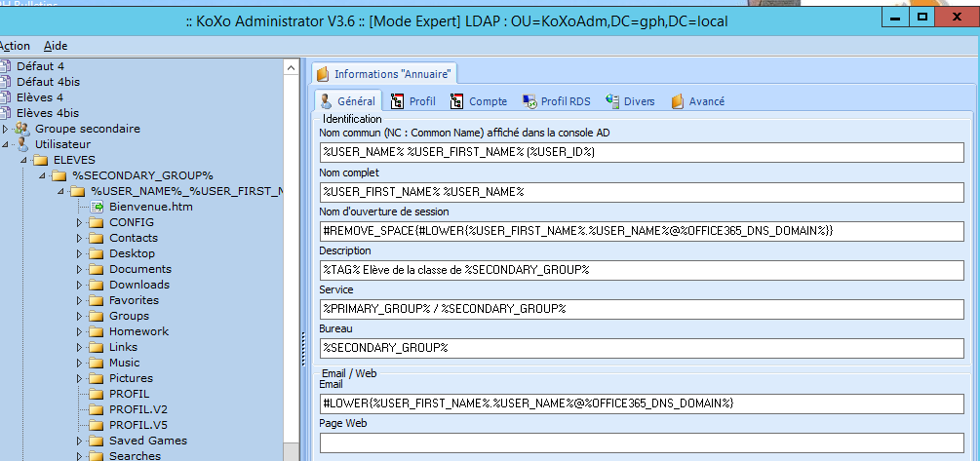This screenshot has height=461, width=980.
Task: Select the Searches folder label
Action: (x=135, y=456)
